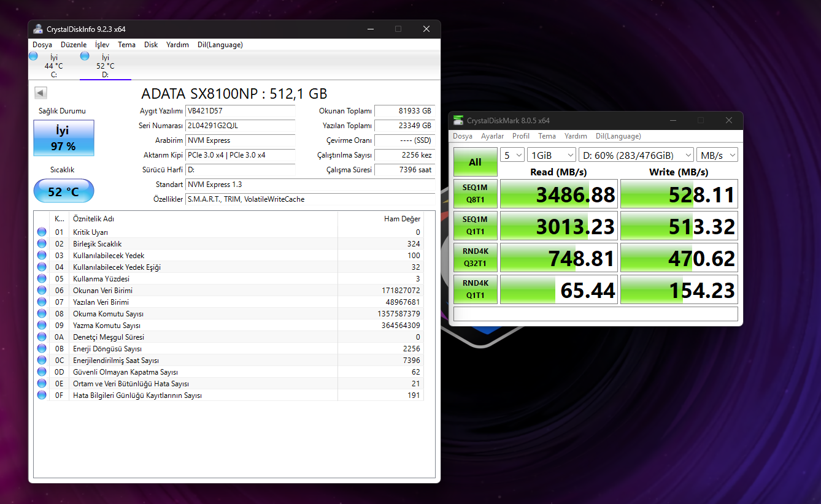821x504 pixels.
Task: Open the İşlev menu in CrystalDiskInfo
Action: 102,45
